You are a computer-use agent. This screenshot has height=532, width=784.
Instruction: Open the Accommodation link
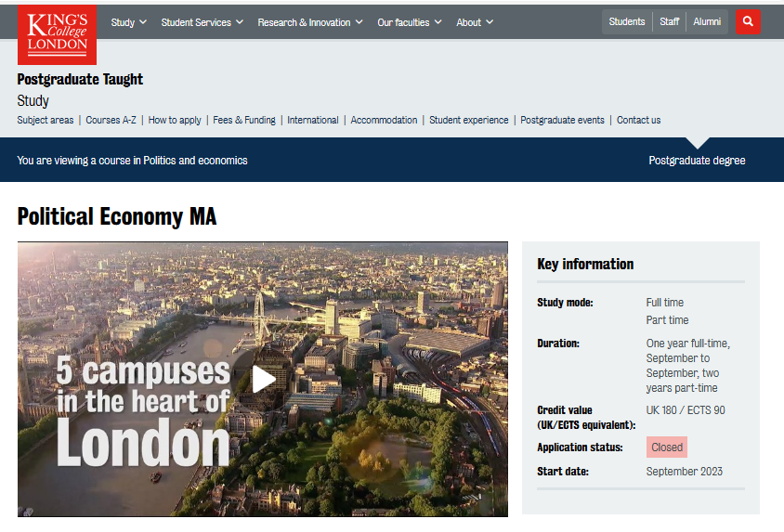[x=384, y=120]
